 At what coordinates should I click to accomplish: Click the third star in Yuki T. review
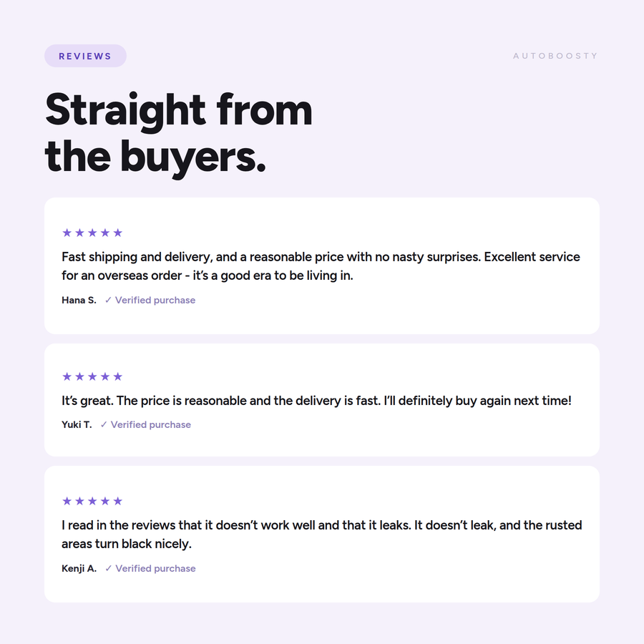pos(92,376)
